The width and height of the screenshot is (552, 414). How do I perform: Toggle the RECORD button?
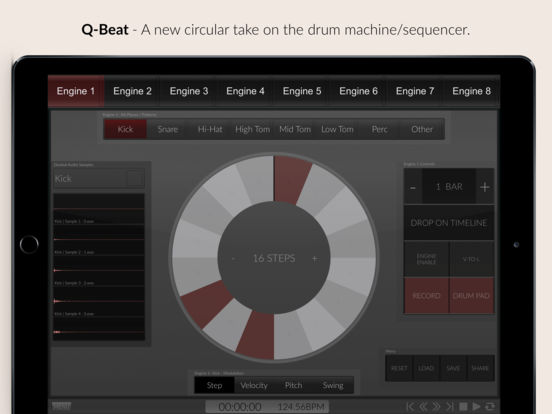point(426,296)
